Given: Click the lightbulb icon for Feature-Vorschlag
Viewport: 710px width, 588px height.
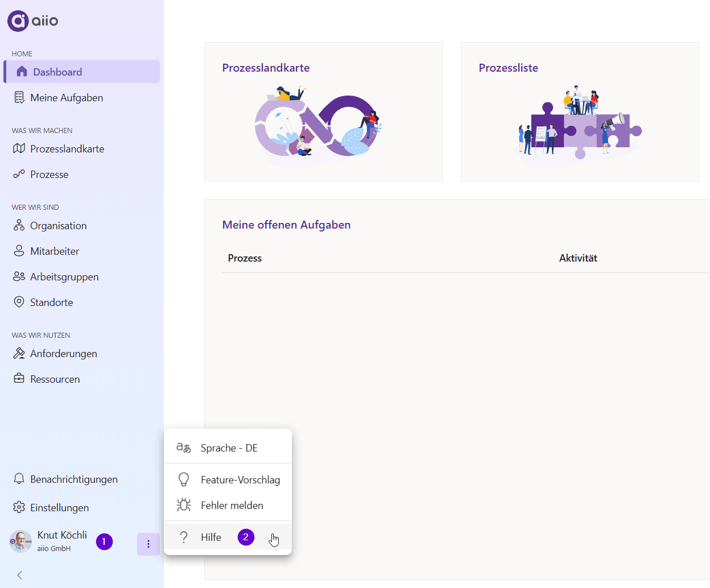Looking at the screenshot, I should (x=183, y=479).
